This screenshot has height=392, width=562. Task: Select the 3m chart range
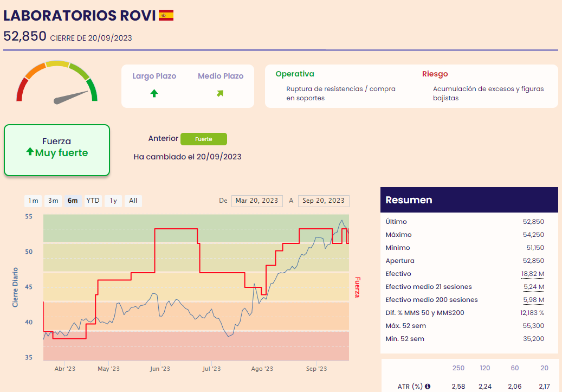(53, 201)
